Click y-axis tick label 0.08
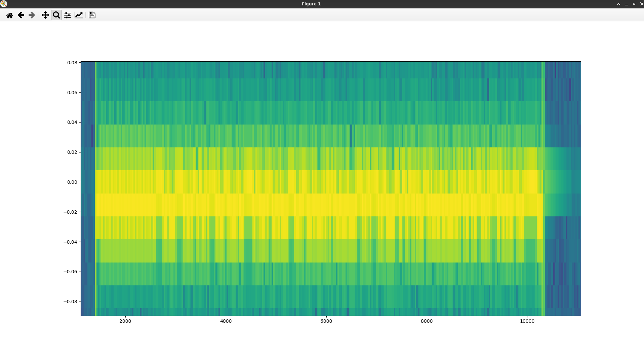Viewport: 644px width, 349px height. pos(72,63)
